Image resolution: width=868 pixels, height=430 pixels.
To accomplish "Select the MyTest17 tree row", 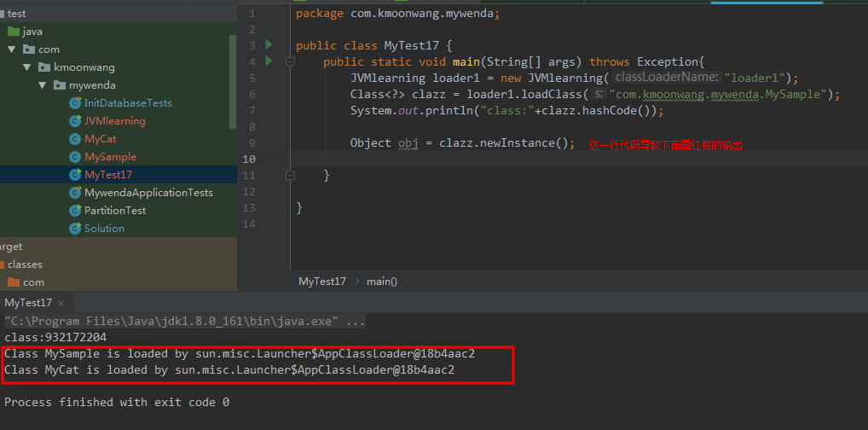I will click(x=119, y=175).
